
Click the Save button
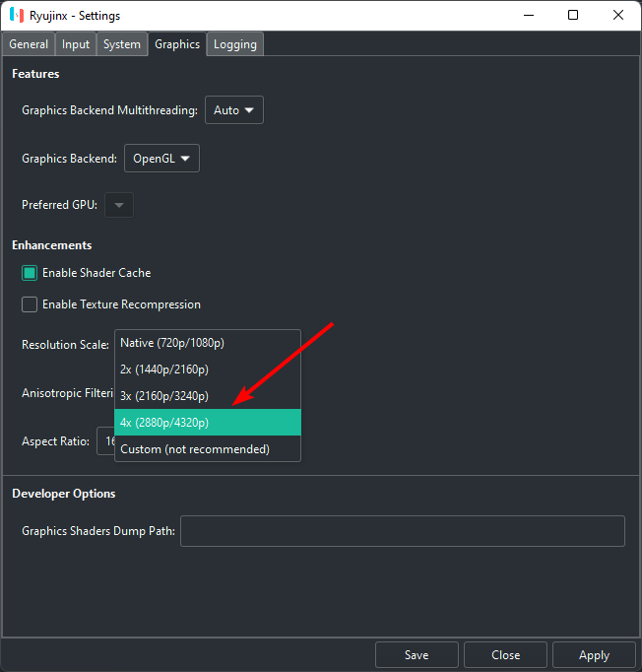click(x=417, y=655)
